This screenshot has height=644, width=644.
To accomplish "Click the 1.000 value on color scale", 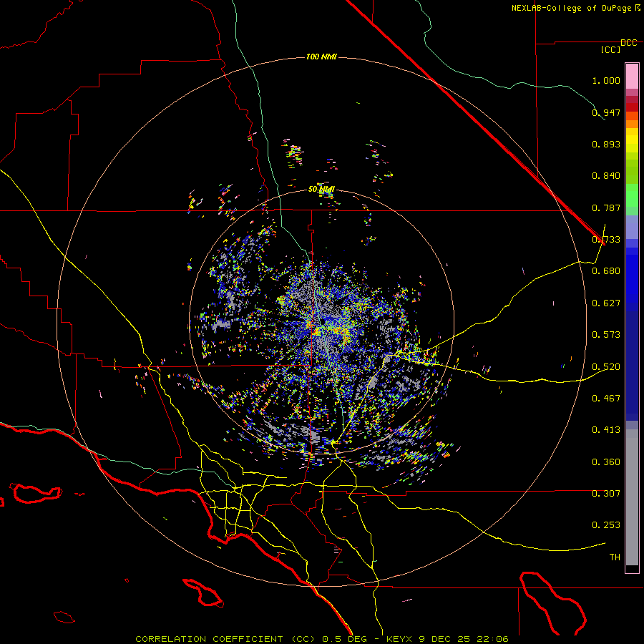I will click(x=606, y=80).
